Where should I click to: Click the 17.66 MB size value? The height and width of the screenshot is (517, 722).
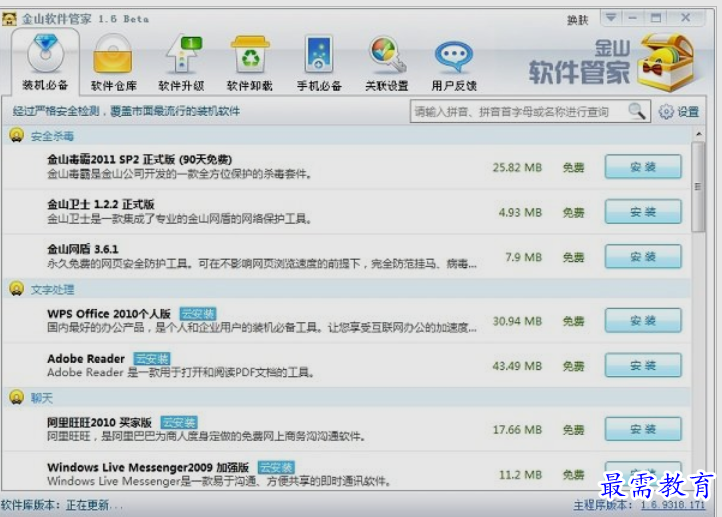tap(517, 430)
